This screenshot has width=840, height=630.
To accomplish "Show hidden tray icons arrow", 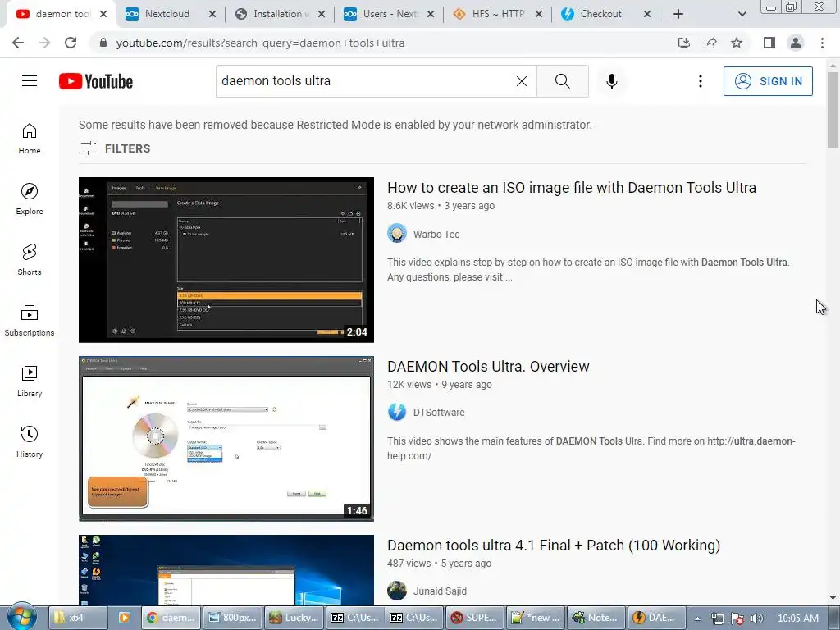I will (697, 619).
